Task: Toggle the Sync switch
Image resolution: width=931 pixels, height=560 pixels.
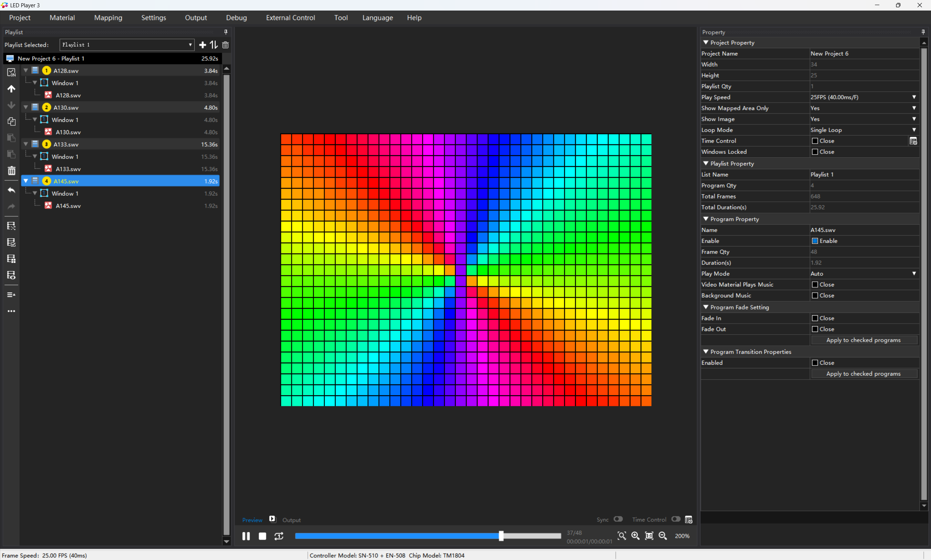Action: click(618, 519)
